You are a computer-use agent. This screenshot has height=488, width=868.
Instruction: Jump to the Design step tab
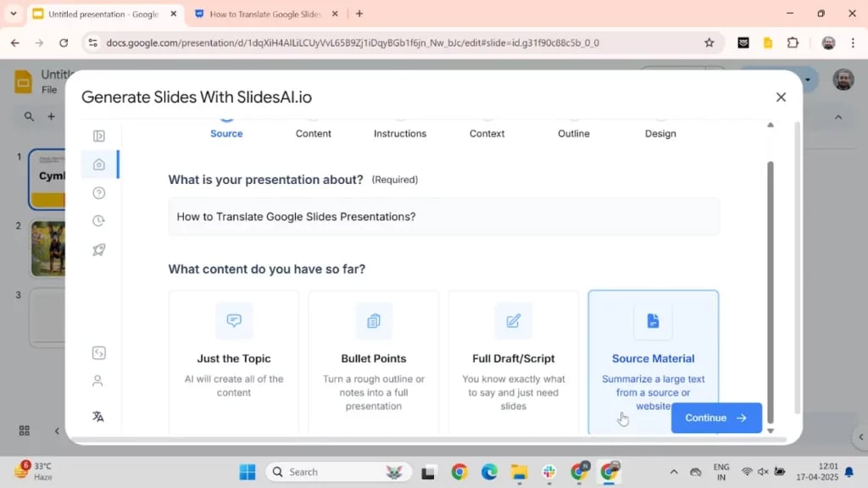point(660,133)
